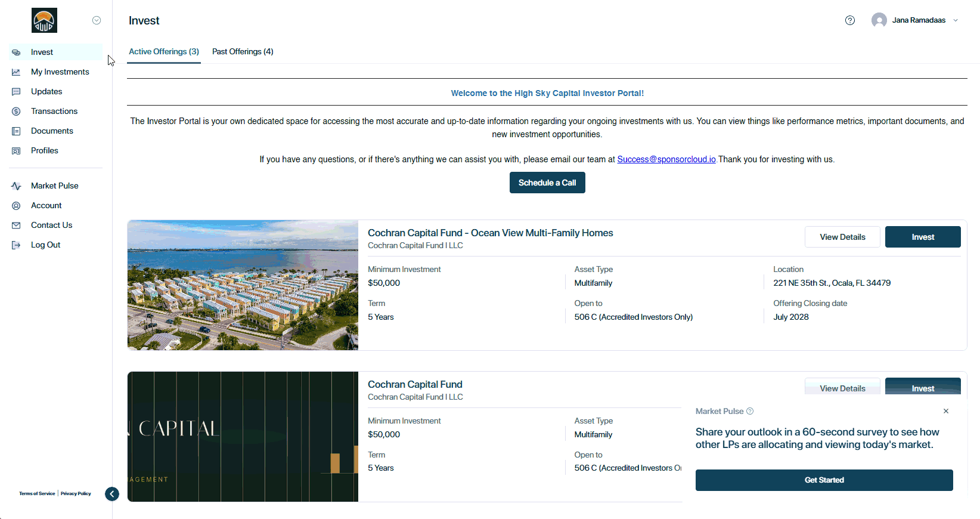Image resolution: width=980 pixels, height=519 pixels.
Task: Switch to Active Offerings (3) tab
Action: pyautogui.click(x=164, y=52)
